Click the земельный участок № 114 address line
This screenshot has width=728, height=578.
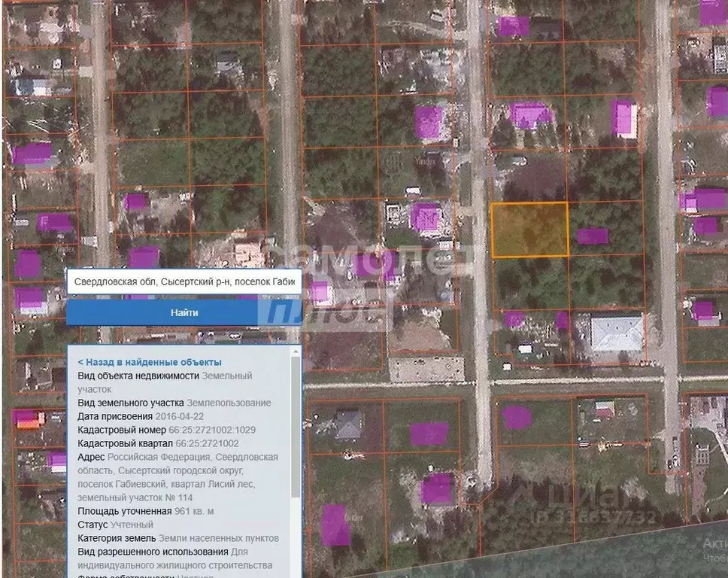pos(135,497)
